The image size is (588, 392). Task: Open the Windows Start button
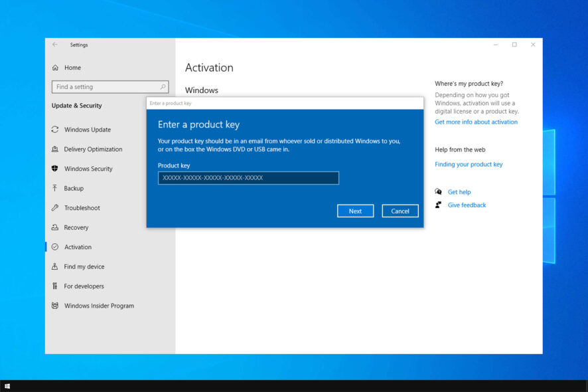(x=7, y=386)
